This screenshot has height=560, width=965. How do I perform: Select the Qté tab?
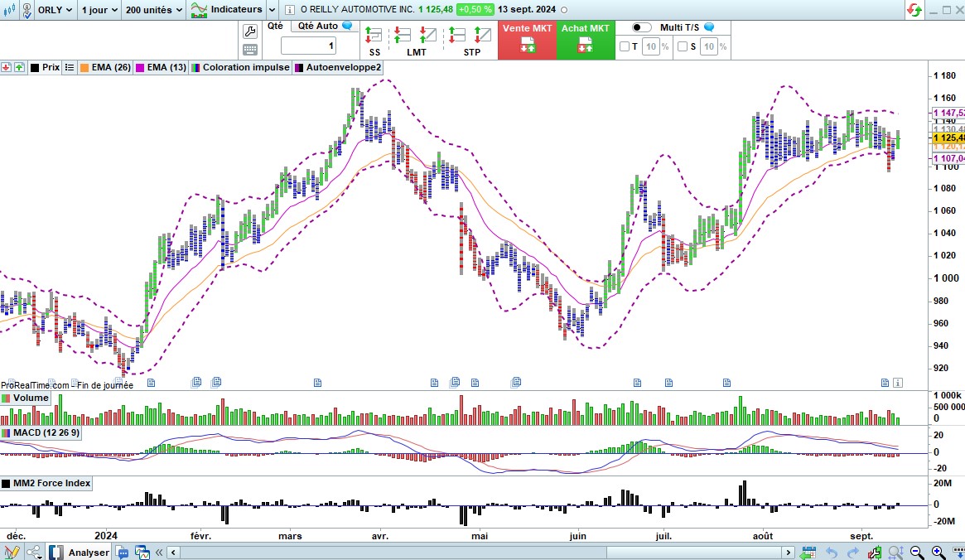tap(275, 26)
